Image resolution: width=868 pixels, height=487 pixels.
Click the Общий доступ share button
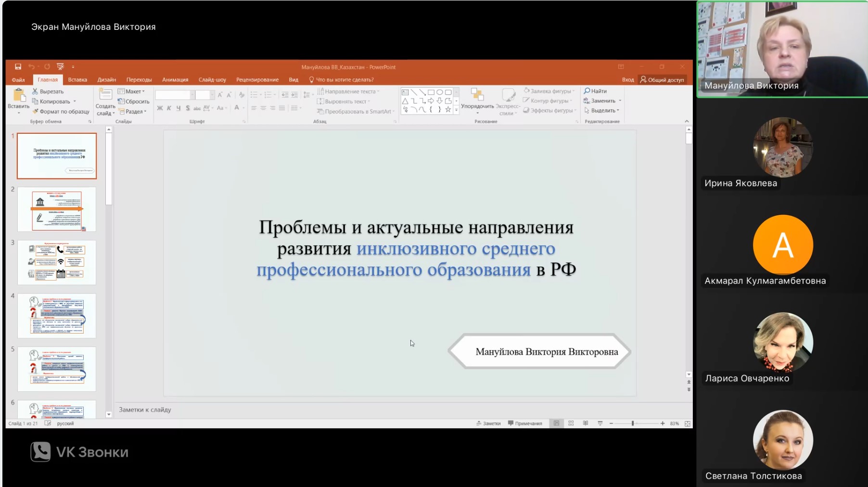point(662,80)
